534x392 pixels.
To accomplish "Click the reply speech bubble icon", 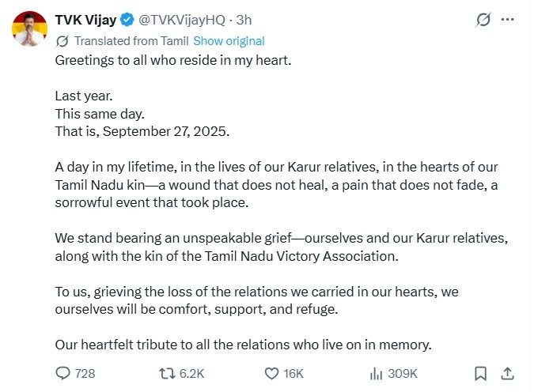I will coord(63,373).
